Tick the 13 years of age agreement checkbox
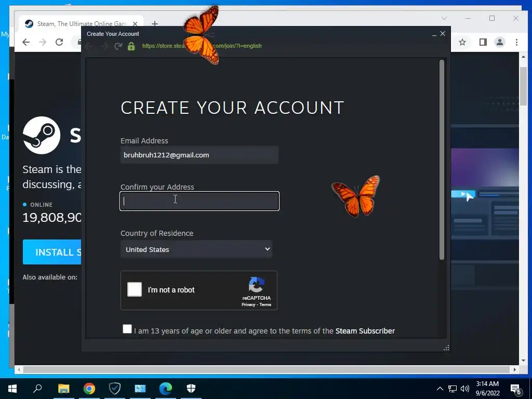 [127, 329]
